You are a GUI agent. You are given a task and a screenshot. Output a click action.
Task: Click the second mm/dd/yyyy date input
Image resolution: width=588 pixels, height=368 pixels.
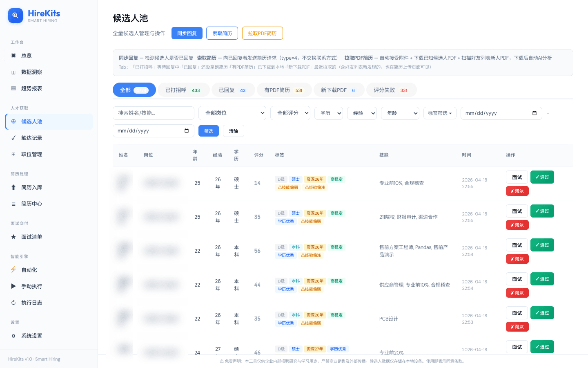(154, 131)
